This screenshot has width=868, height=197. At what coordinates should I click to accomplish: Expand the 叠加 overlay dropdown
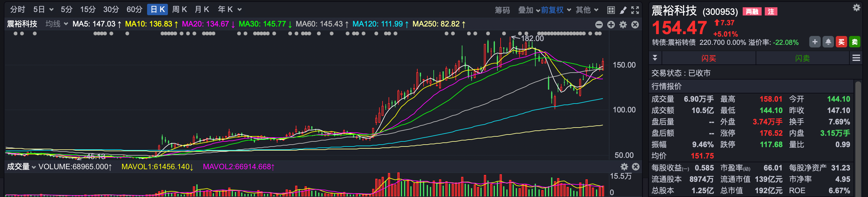[528, 10]
